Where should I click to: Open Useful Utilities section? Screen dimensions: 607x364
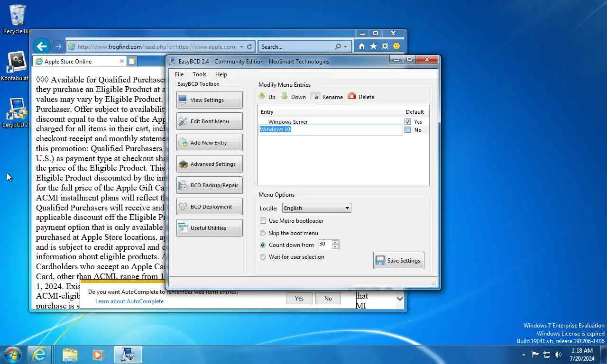point(209,228)
